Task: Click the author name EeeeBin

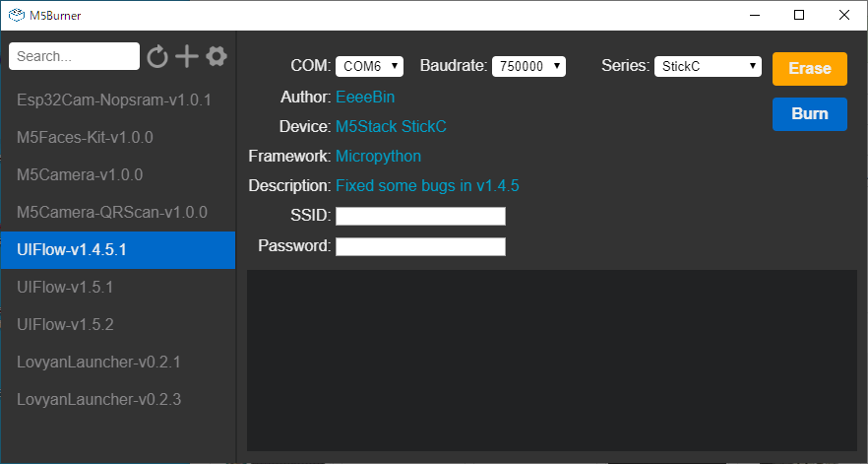Action: click(x=365, y=98)
